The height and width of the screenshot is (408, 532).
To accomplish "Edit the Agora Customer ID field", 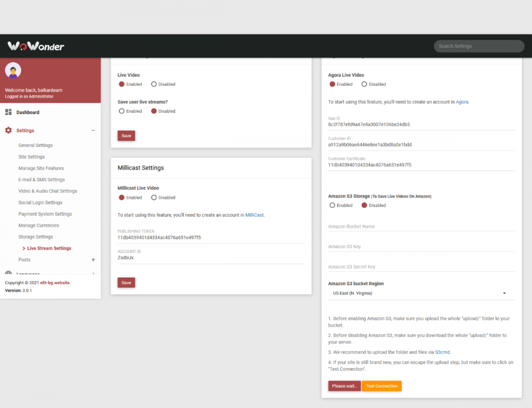I will [x=421, y=145].
